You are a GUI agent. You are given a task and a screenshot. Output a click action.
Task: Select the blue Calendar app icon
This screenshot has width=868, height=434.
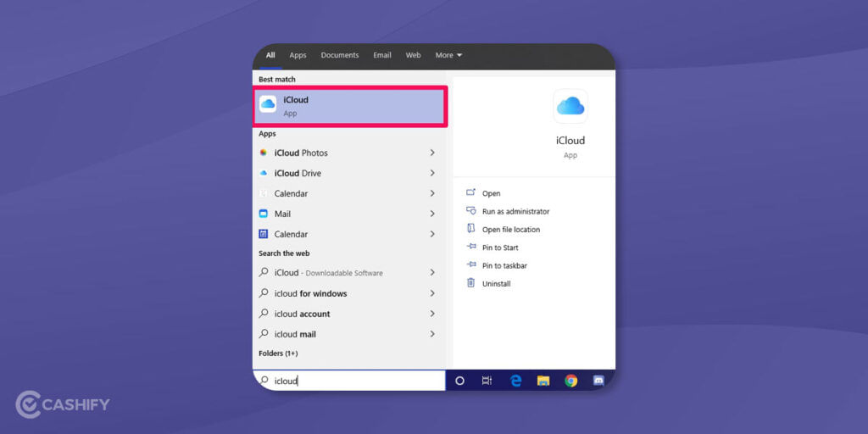pyautogui.click(x=264, y=234)
